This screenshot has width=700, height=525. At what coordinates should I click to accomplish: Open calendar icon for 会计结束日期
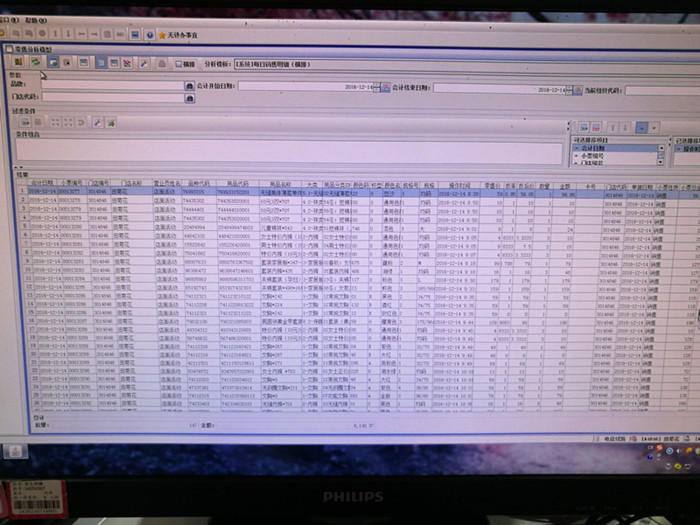pos(575,89)
